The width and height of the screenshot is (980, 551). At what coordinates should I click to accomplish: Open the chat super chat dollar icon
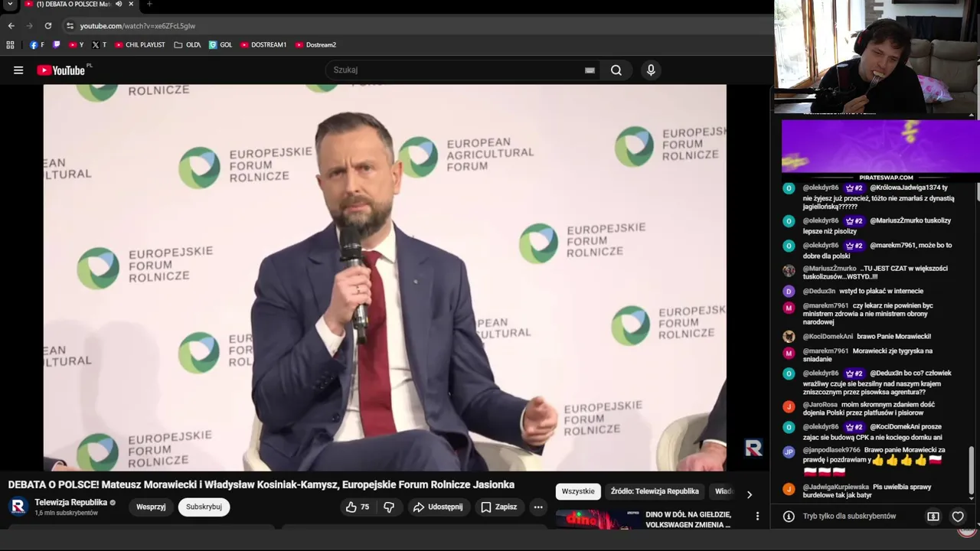pyautogui.click(x=933, y=517)
